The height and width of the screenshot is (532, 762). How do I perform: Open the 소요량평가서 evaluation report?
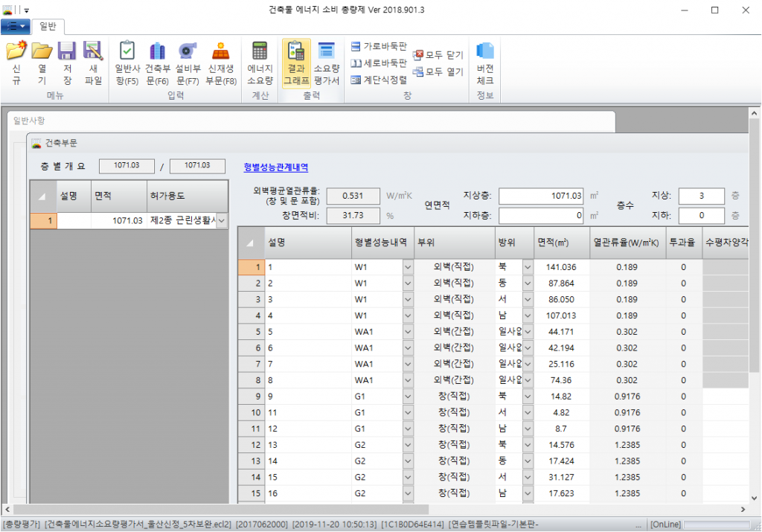(326, 63)
